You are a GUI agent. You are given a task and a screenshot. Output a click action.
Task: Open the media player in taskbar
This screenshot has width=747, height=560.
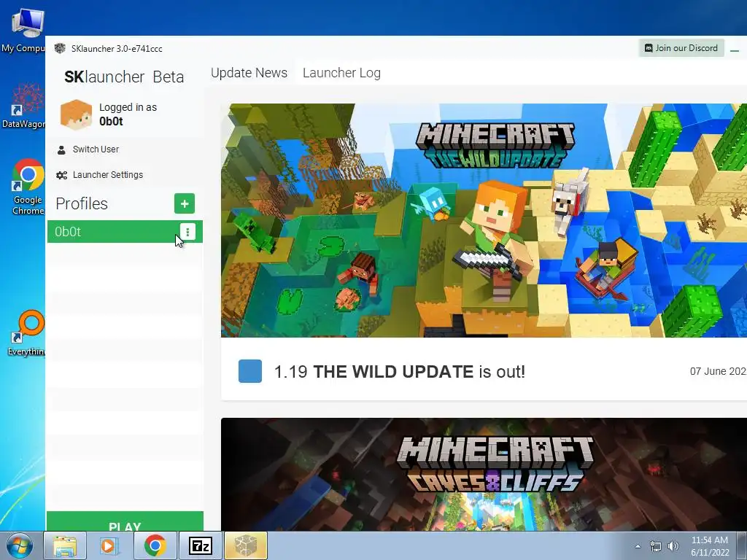[x=109, y=545]
